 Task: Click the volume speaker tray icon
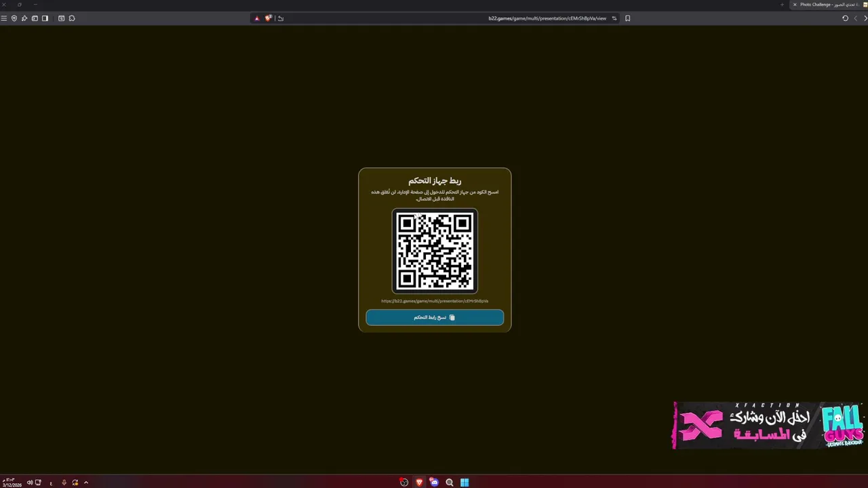coord(30,483)
